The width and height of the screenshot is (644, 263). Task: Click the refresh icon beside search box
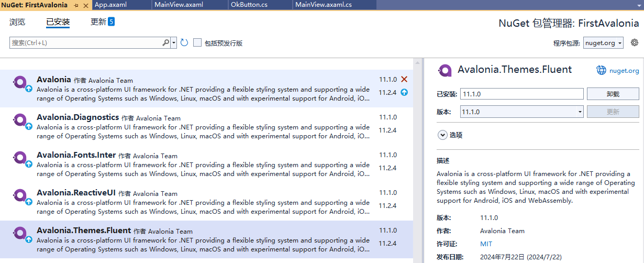[x=184, y=42]
